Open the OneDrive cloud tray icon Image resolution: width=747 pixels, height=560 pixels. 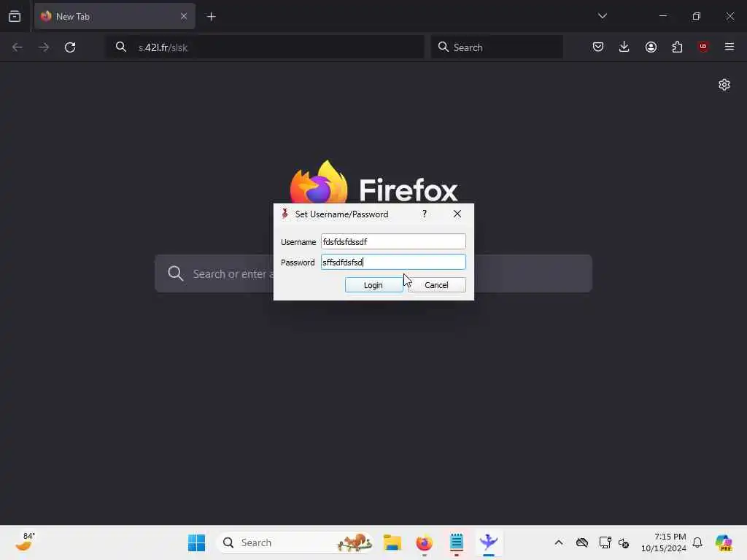pyautogui.click(x=581, y=542)
